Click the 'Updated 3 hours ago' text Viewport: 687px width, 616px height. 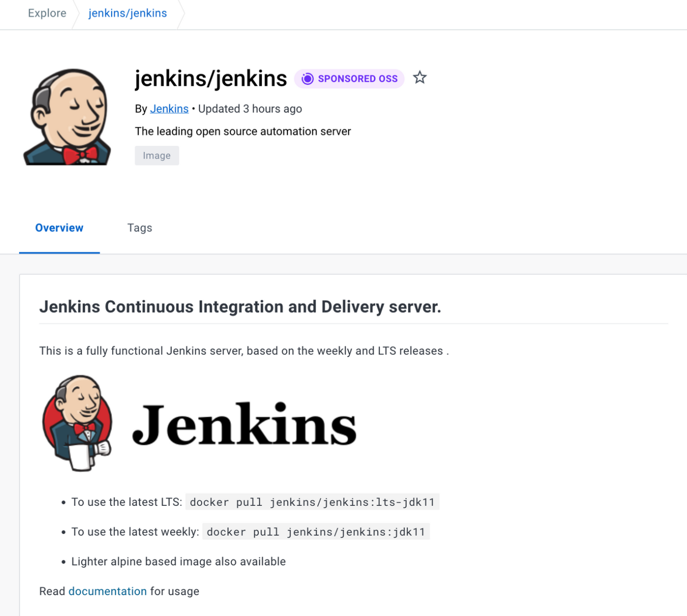click(250, 109)
